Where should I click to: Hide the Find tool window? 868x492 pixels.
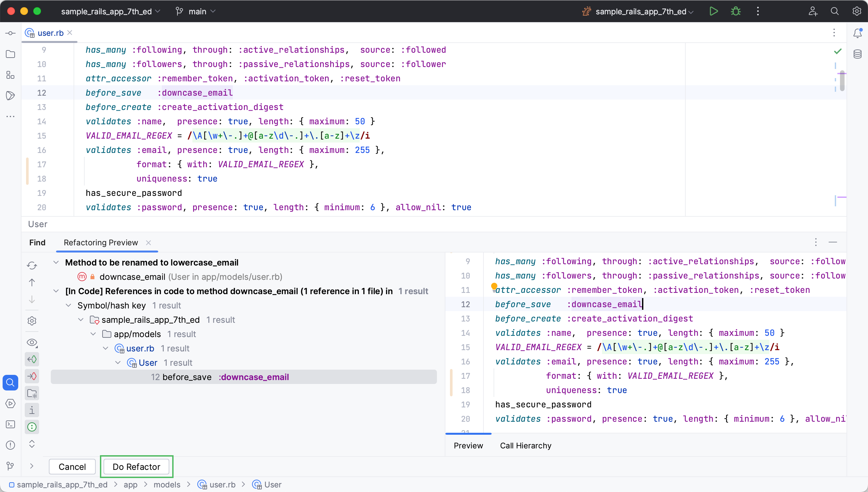point(833,242)
